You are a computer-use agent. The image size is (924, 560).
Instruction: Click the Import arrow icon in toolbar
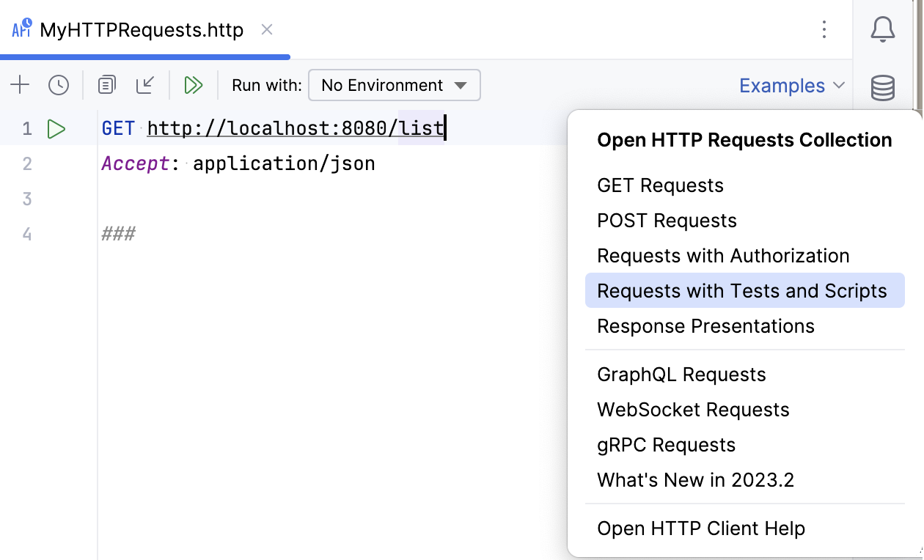pyautogui.click(x=145, y=85)
